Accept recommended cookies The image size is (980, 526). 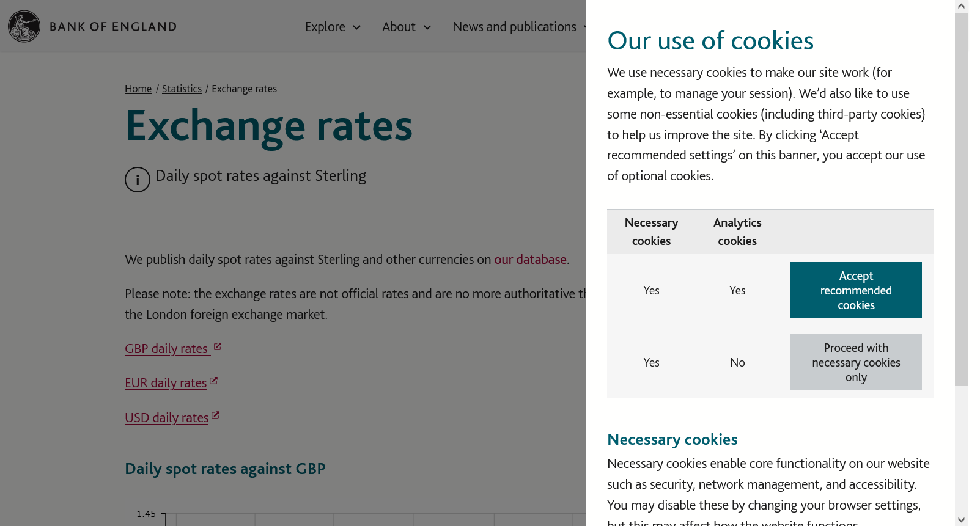click(x=855, y=290)
